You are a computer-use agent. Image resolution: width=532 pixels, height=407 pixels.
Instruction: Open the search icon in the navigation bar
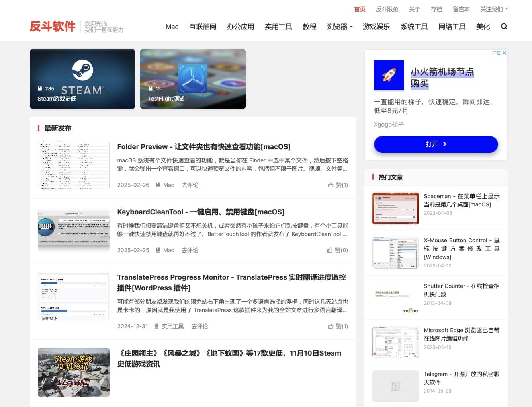coord(504,26)
